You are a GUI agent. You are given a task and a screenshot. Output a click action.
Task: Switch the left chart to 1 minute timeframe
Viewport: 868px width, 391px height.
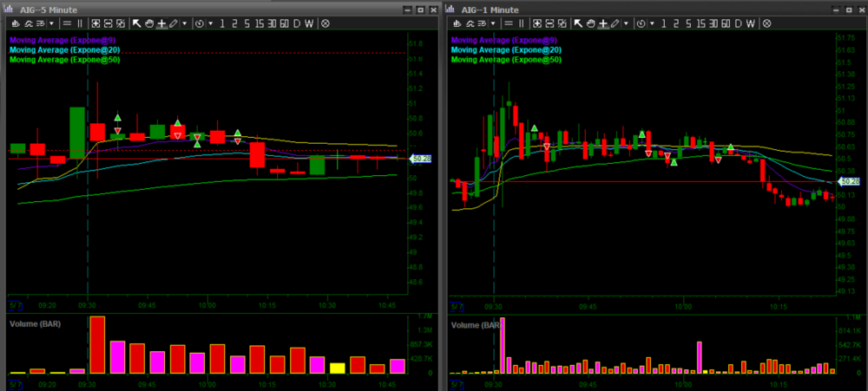coord(222,23)
